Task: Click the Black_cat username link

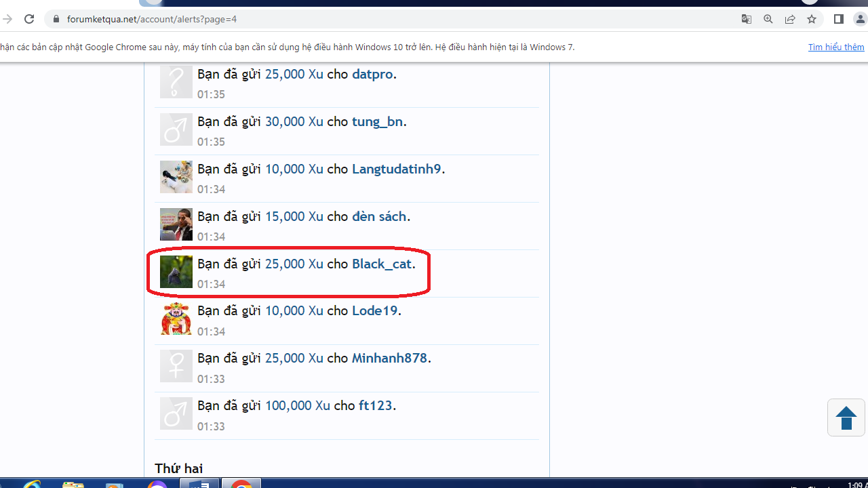Action: pyautogui.click(x=381, y=264)
